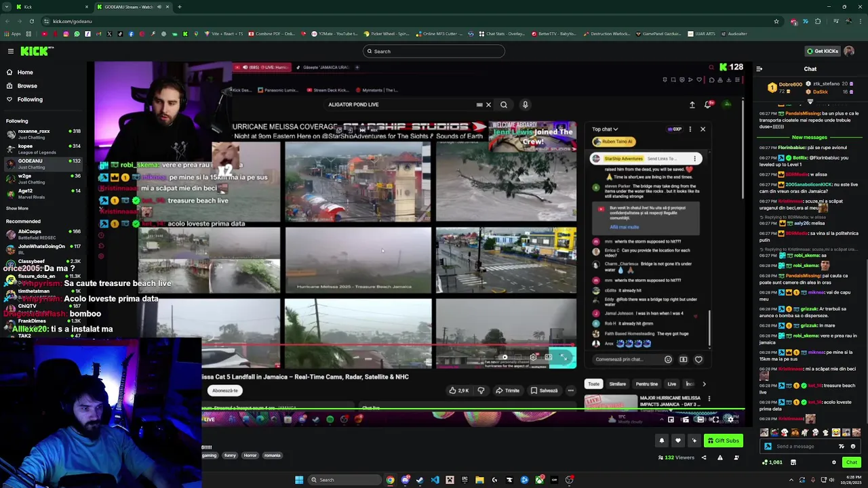This screenshot has height=488, width=868.
Task: Click the Get KICKs button
Action: (x=822, y=51)
